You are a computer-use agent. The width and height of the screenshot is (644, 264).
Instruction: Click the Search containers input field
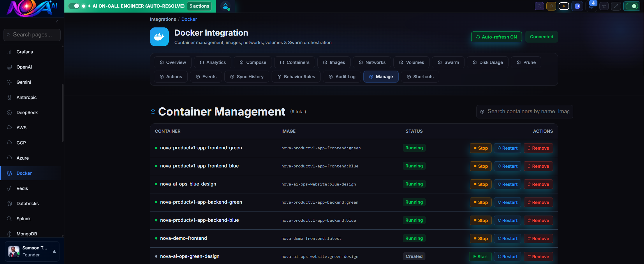tap(525, 111)
